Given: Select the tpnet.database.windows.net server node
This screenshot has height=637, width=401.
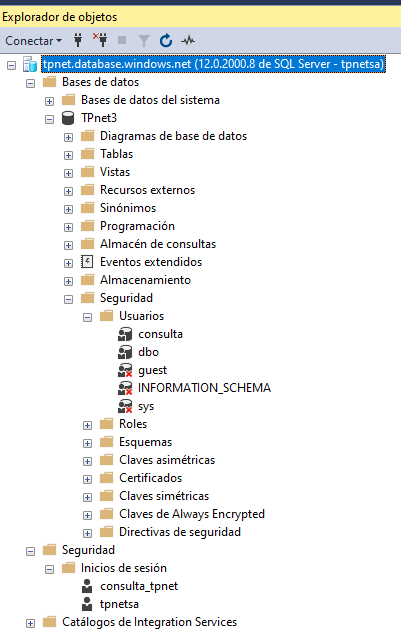Looking at the screenshot, I should pos(213,64).
